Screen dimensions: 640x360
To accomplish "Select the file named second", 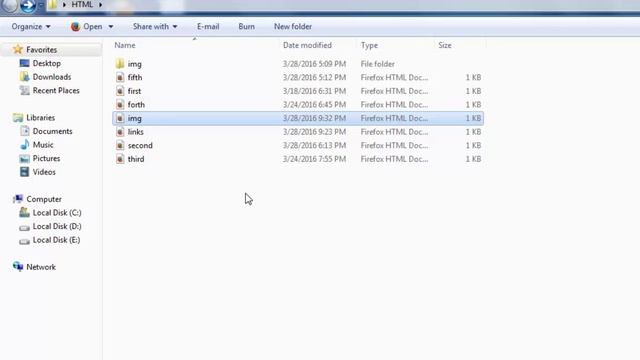I will [x=140, y=145].
